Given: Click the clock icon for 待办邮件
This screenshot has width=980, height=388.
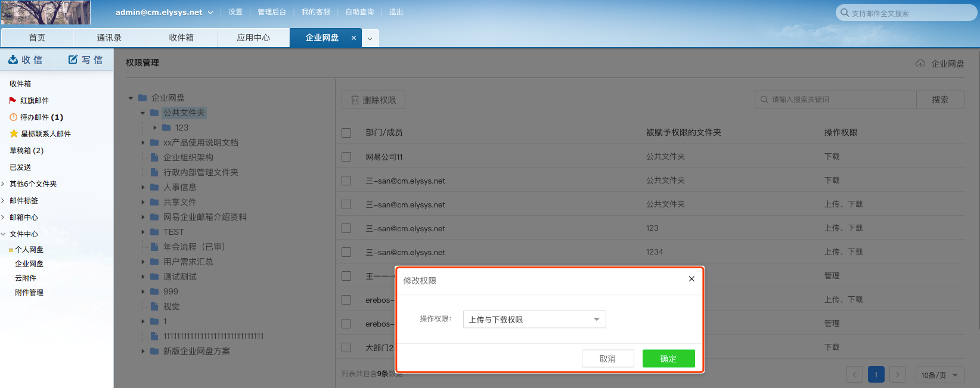Looking at the screenshot, I should [x=14, y=117].
